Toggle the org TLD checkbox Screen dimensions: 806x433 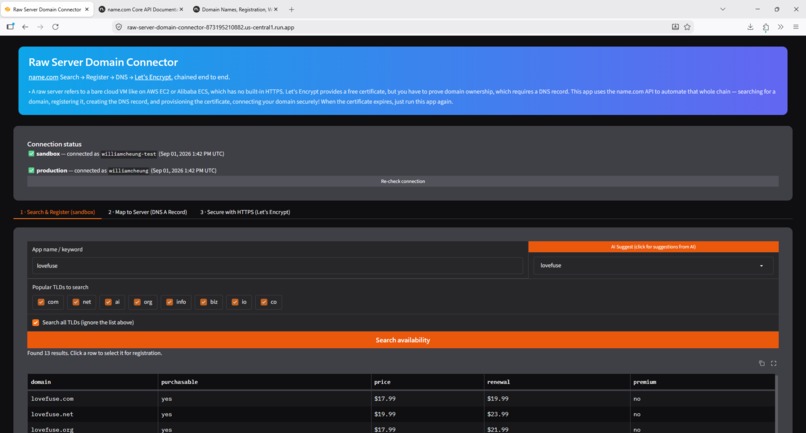[137, 302]
